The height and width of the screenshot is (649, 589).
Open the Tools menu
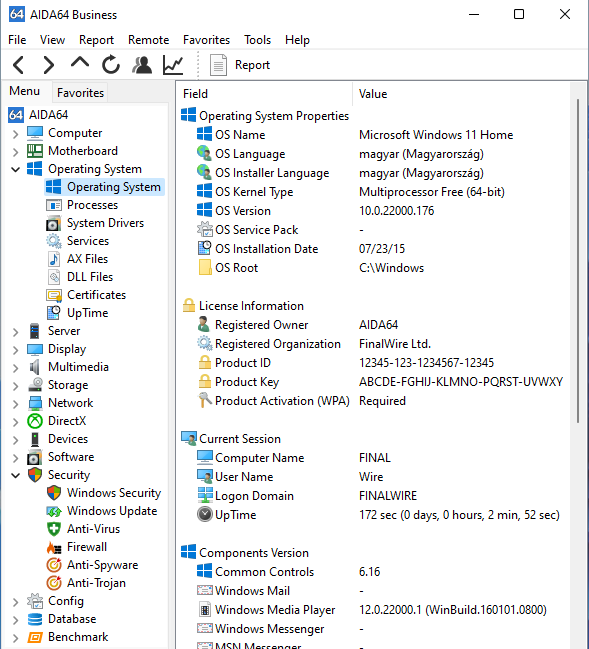tap(257, 40)
